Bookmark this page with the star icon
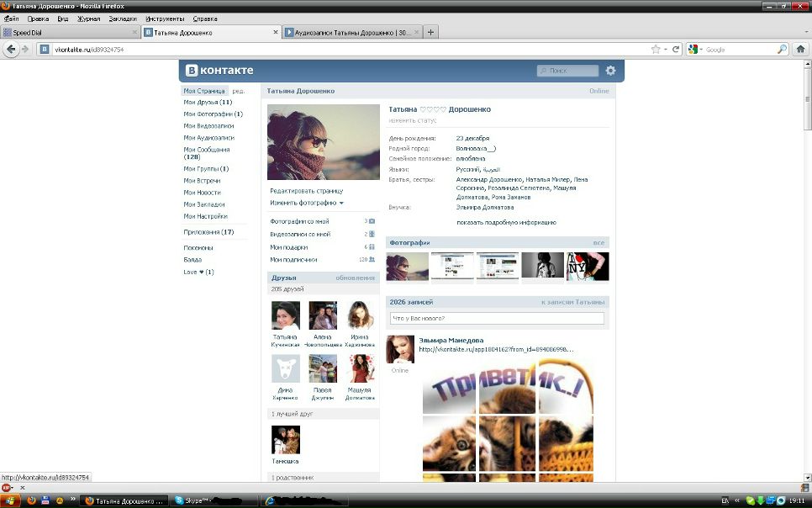This screenshot has width=812, height=508. tap(656, 50)
